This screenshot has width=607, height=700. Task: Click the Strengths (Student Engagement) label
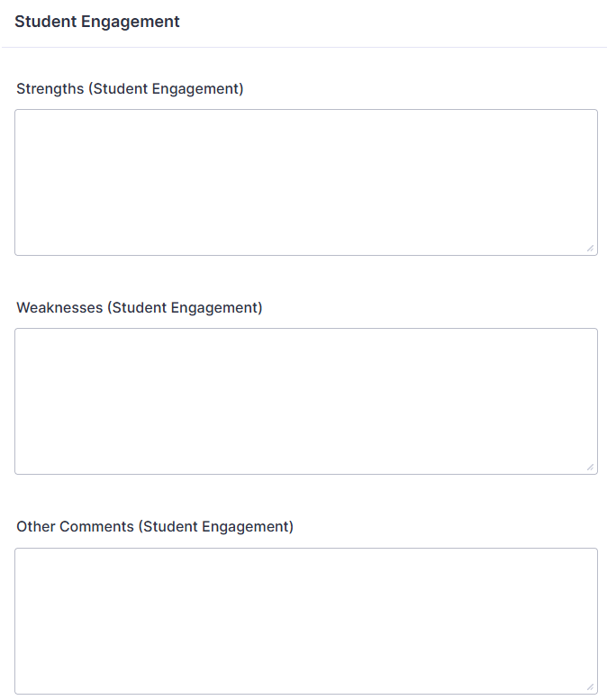pyautogui.click(x=130, y=89)
